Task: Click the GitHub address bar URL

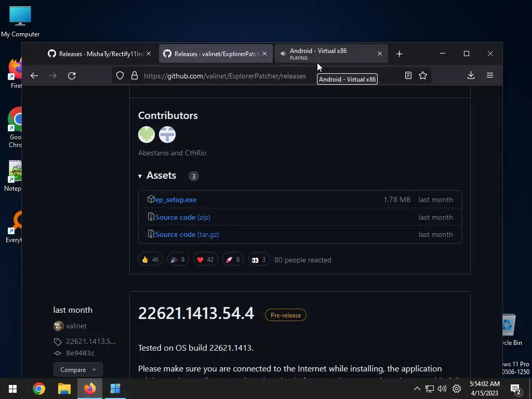Action: (224, 76)
